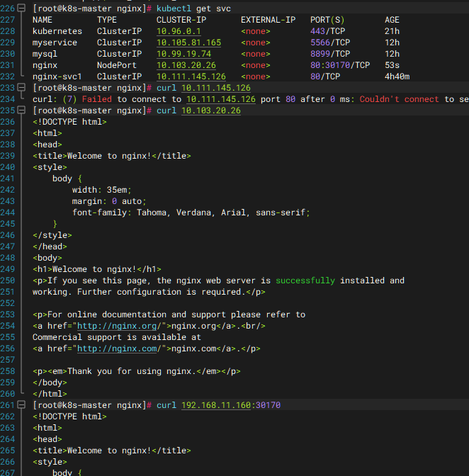Click the IP in curl 10.111.145.126 command
The image size is (469, 476).
pyautogui.click(x=216, y=88)
